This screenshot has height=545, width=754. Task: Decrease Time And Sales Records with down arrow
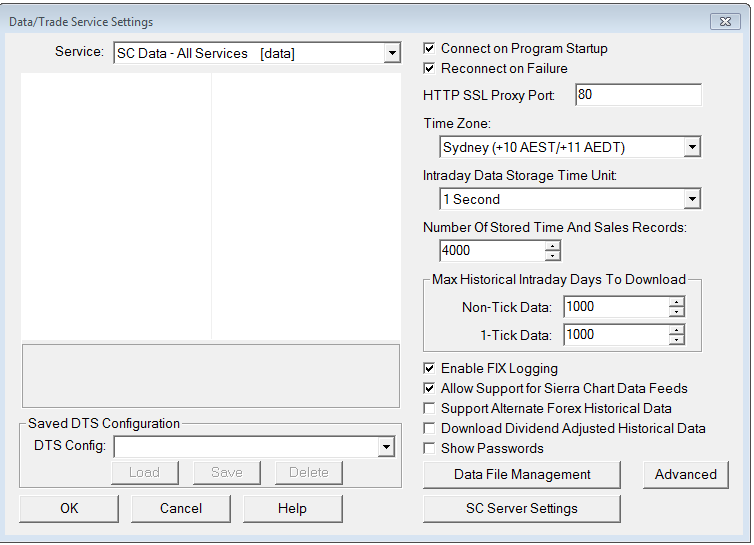tap(553, 256)
